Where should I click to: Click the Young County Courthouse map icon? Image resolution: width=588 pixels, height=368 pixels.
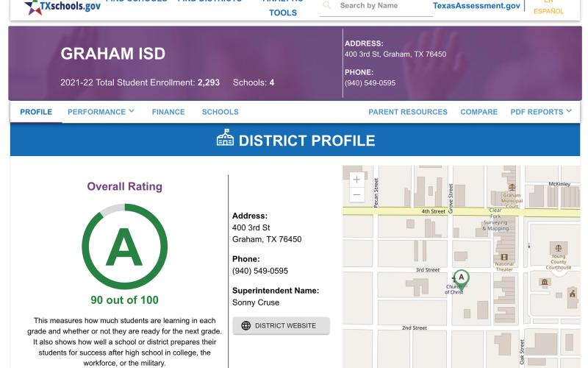pos(559,248)
